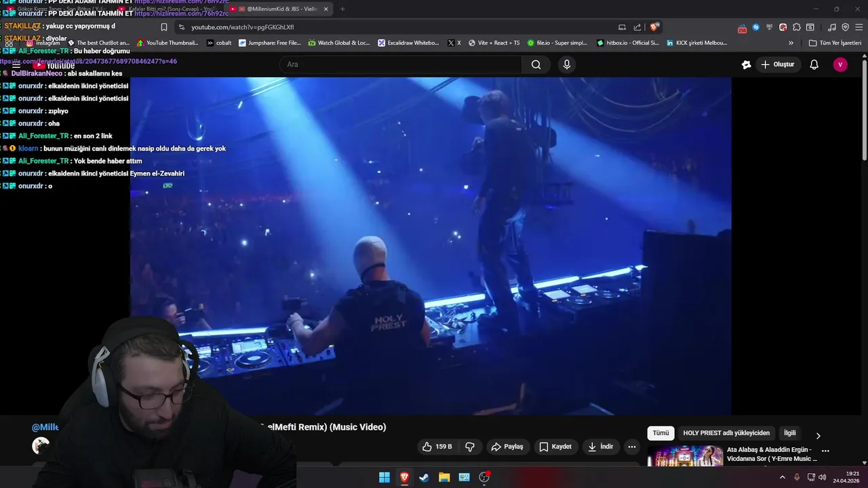Image resolution: width=868 pixels, height=488 pixels.
Task: Click the Ata Alabaş & Alaaddin Ergün video title
Action: coord(772,454)
